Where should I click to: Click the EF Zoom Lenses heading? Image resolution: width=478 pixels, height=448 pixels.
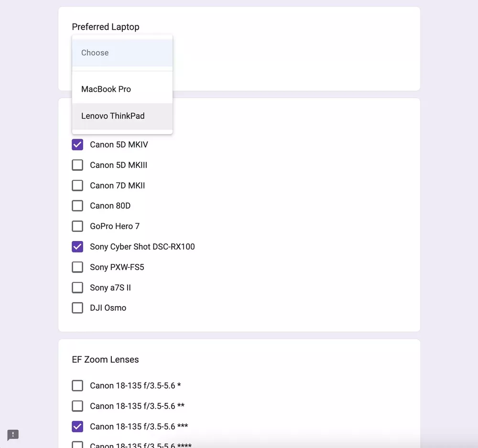[x=105, y=360]
